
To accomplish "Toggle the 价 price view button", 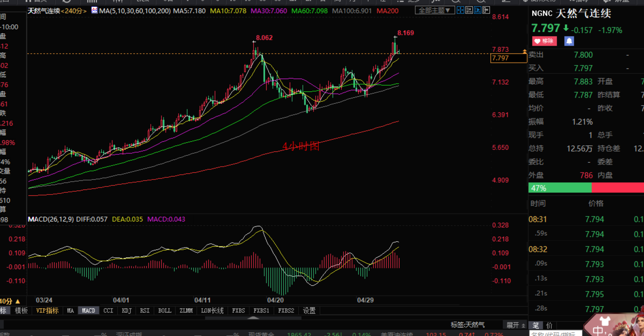I will 549,325.
